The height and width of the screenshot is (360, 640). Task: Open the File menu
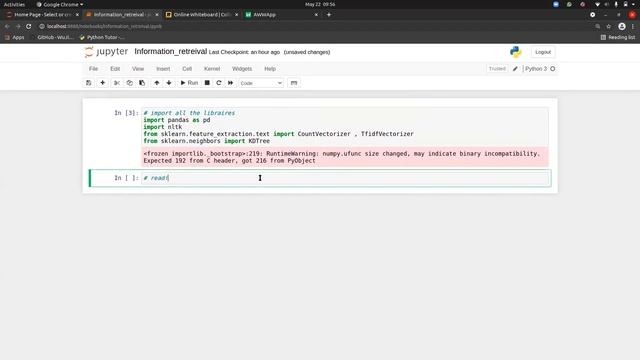click(93, 69)
